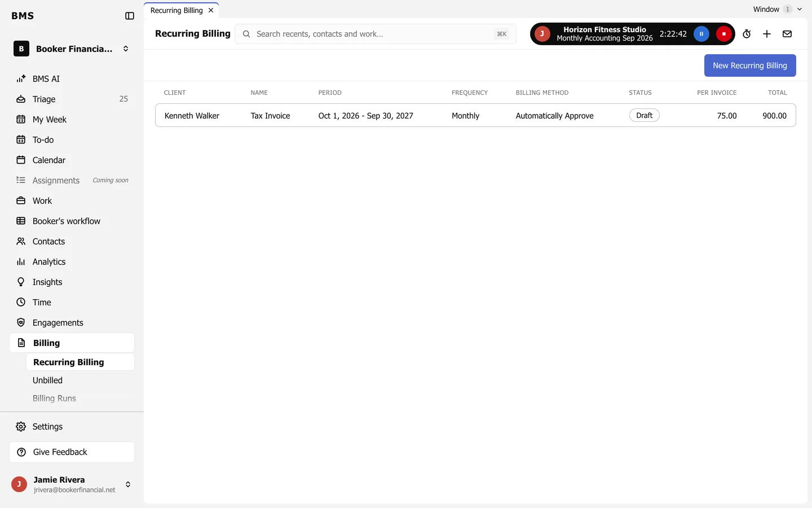Open the Window dropdown
This screenshot has height=508, width=812.
pyautogui.click(x=778, y=9)
